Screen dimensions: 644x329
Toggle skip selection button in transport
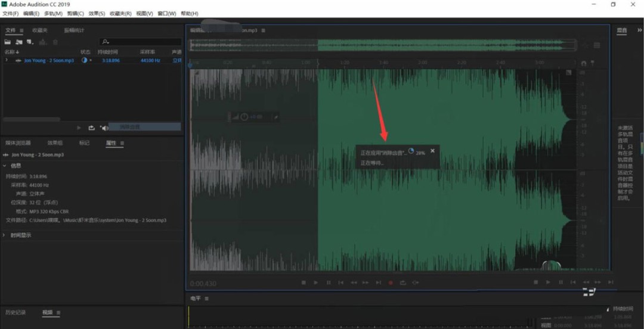[416, 283]
